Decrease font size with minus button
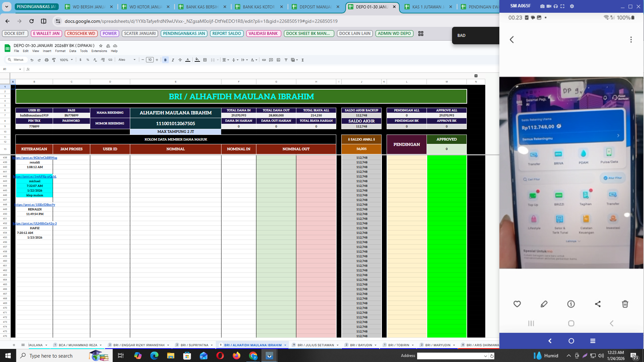This screenshot has height=362, width=644. (x=143, y=60)
